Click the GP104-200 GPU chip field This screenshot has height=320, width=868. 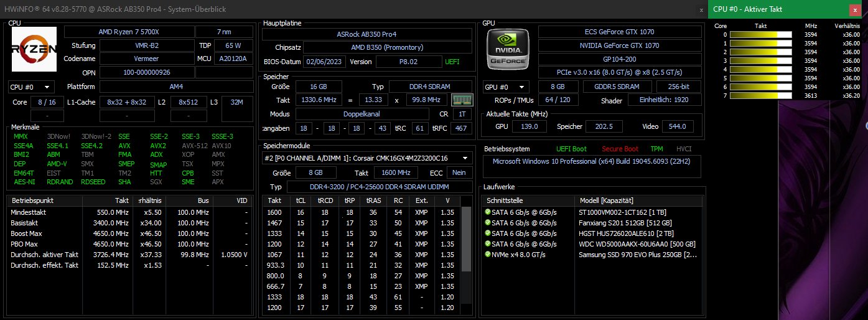(x=619, y=59)
